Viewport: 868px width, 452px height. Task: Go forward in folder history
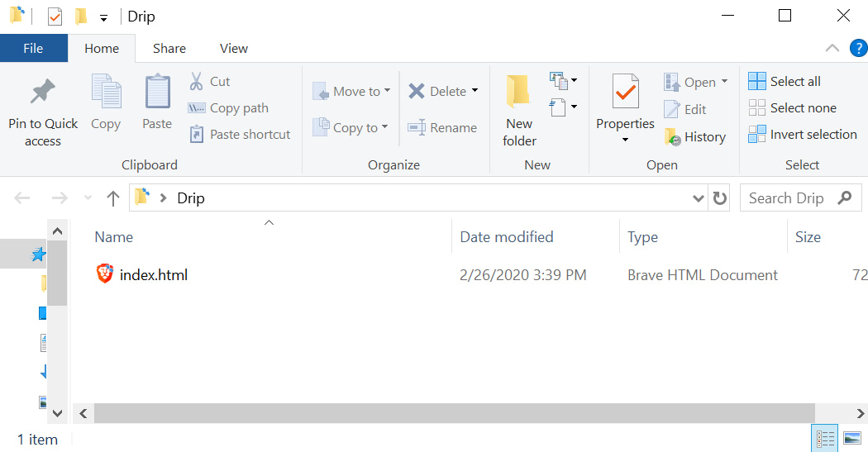coord(60,198)
